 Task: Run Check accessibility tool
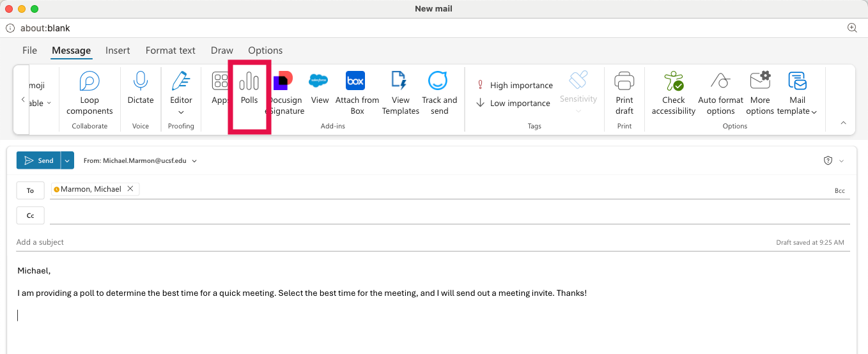674,93
